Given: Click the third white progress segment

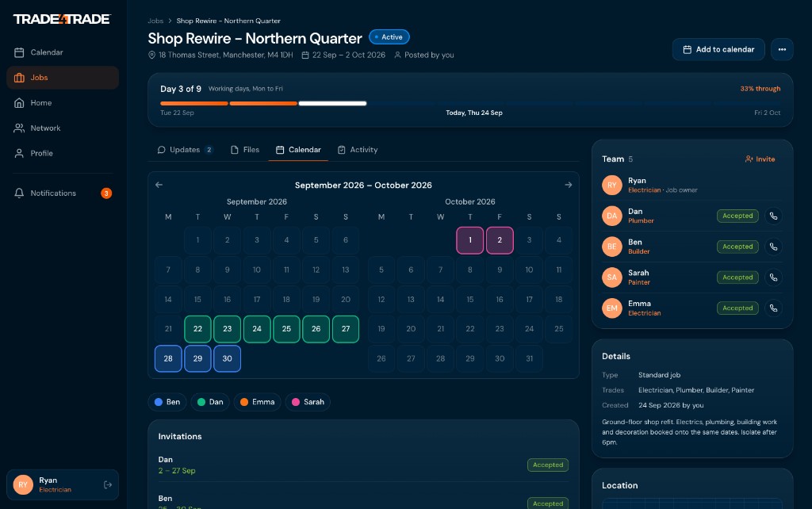Looking at the screenshot, I should (x=332, y=104).
